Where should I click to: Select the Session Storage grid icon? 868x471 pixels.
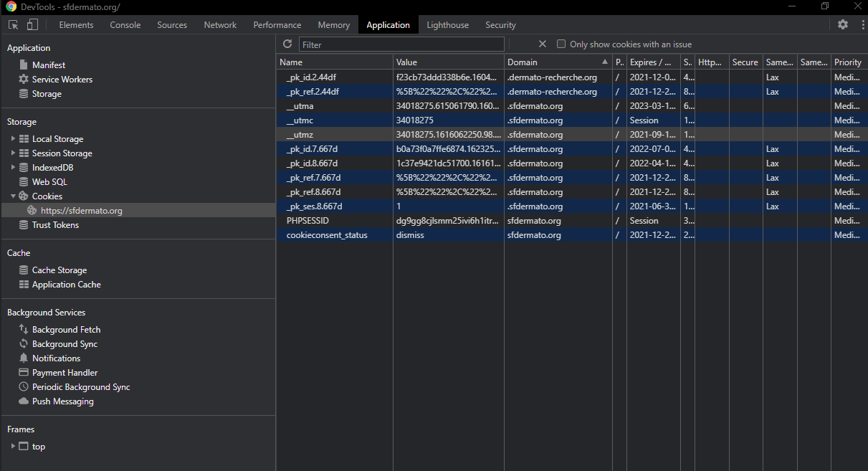tap(24, 153)
